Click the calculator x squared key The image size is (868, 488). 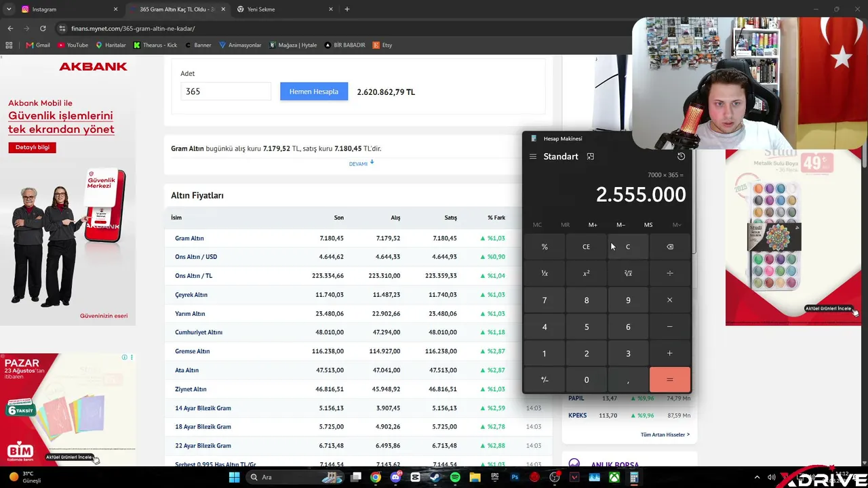587,273
